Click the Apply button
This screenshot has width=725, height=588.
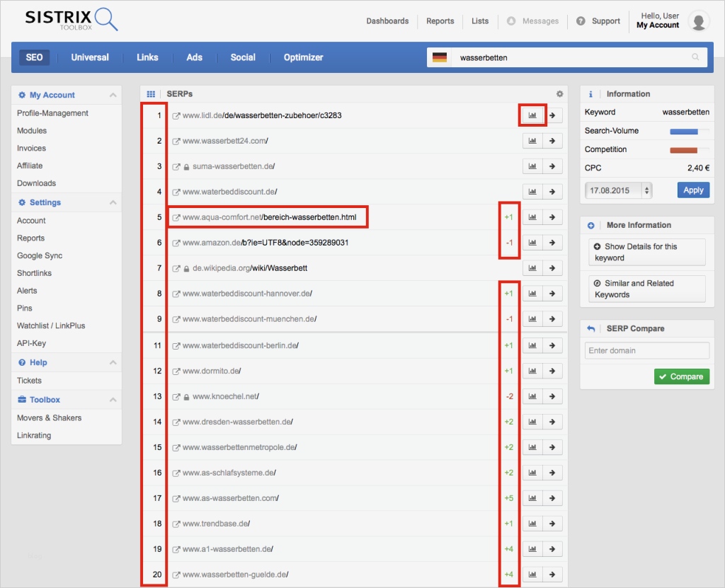(693, 190)
